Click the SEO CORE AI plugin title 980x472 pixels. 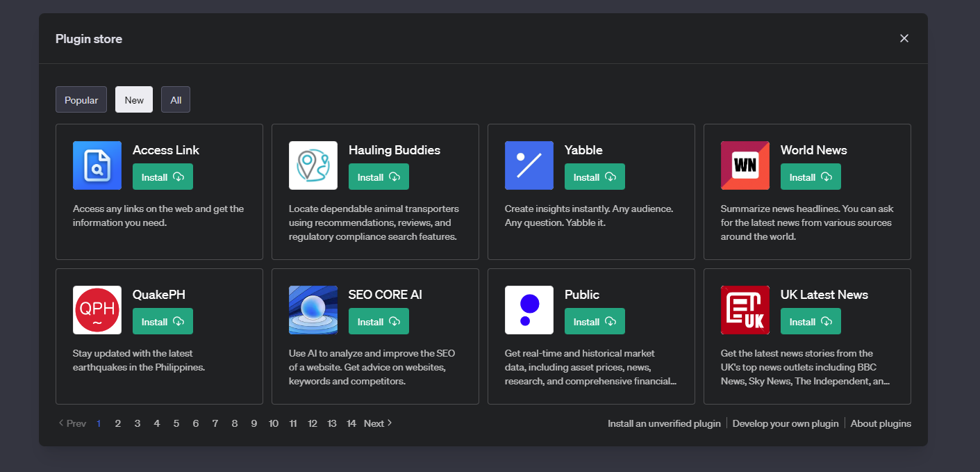[385, 295]
